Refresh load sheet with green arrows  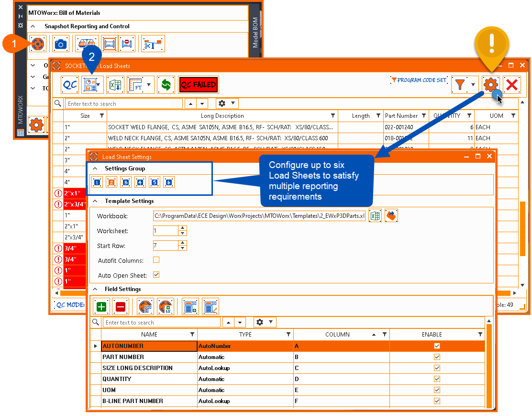click(166, 85)
